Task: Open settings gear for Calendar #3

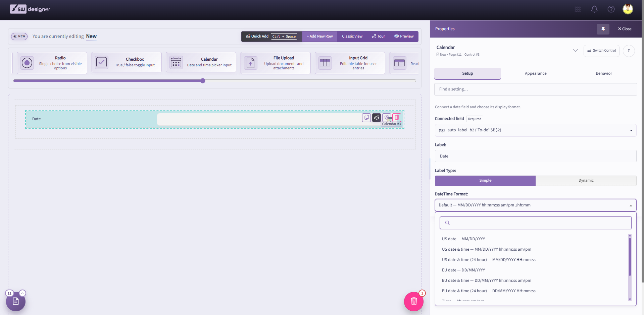Action: (387, 118)
